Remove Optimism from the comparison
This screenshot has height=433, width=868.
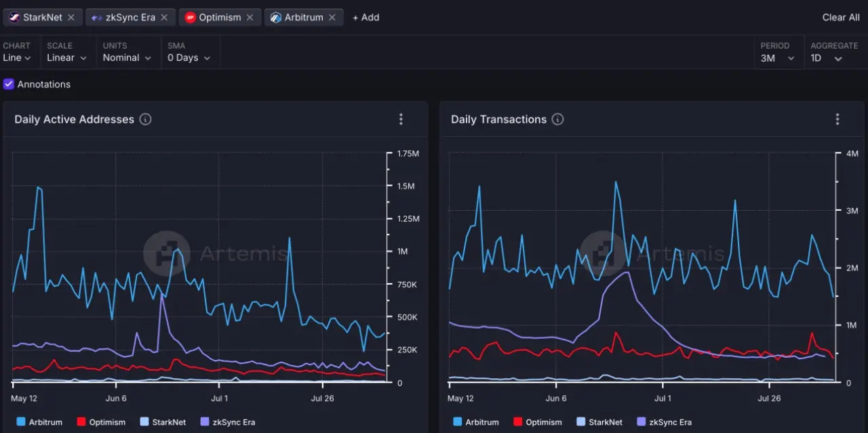tap(250, 18)
